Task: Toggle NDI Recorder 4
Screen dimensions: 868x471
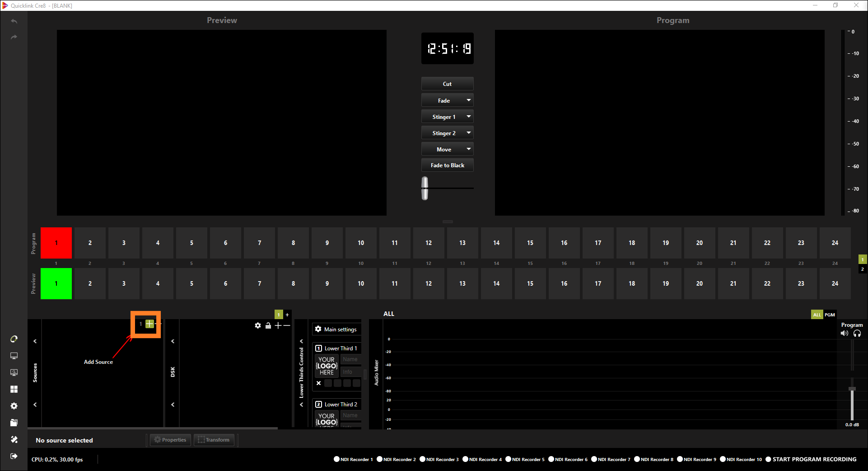Action: tap(482, 459)
